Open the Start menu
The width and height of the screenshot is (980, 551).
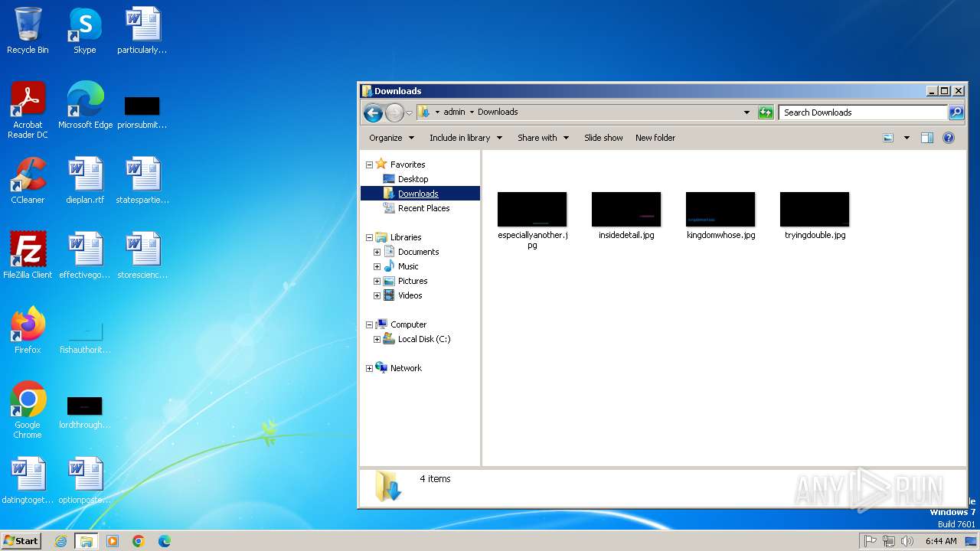pos(21,541)
